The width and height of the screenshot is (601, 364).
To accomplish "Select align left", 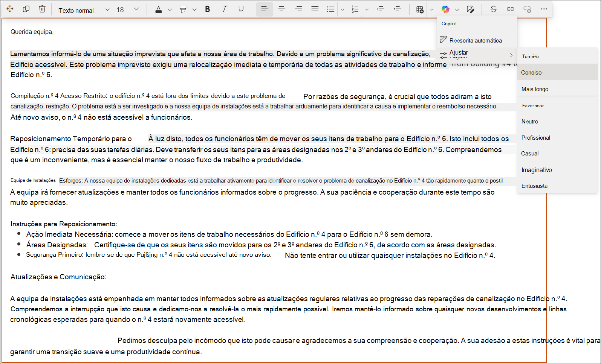I will [265, 9].
